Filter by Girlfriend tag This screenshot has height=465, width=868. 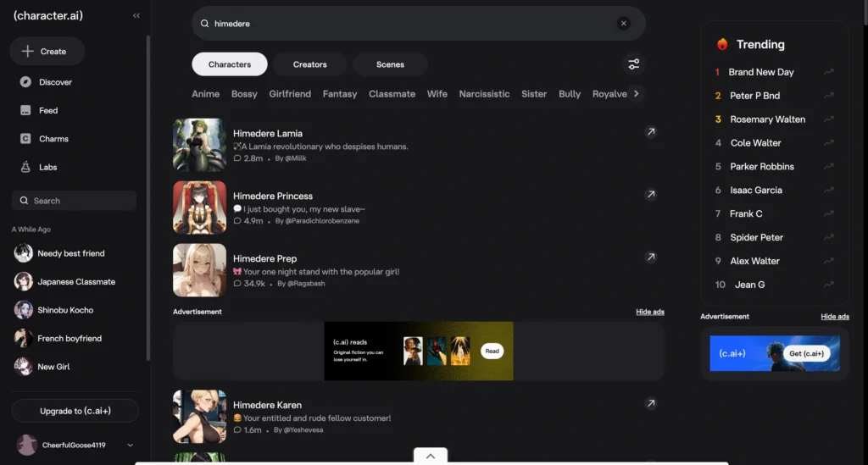pos(290,94)
